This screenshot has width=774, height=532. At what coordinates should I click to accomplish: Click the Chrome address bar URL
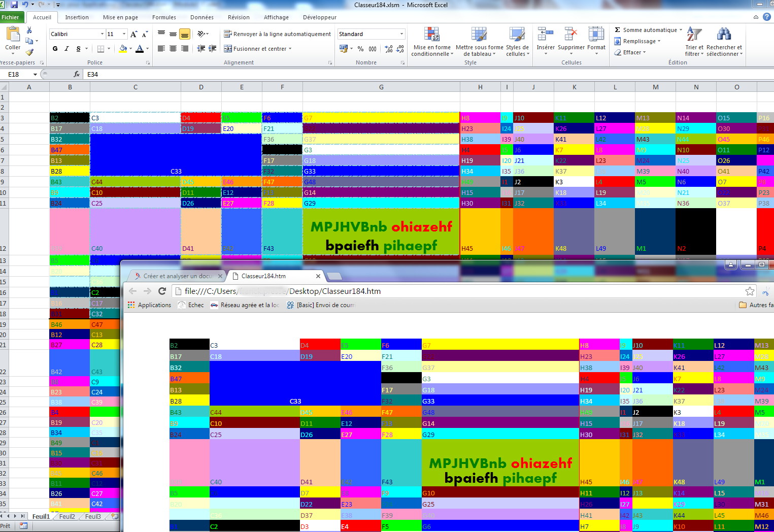click(x=283, y=291)
